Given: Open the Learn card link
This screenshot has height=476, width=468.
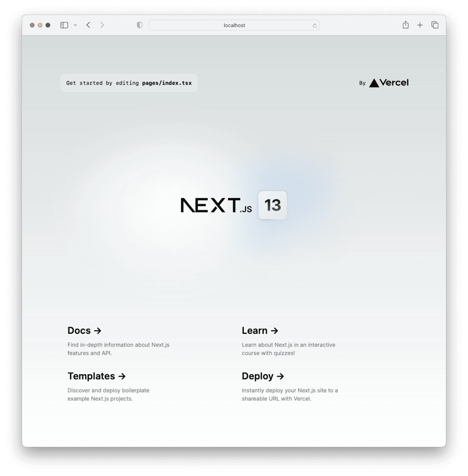Looking at the screenshot, I should pyautogui.click(x=260, y=330).
